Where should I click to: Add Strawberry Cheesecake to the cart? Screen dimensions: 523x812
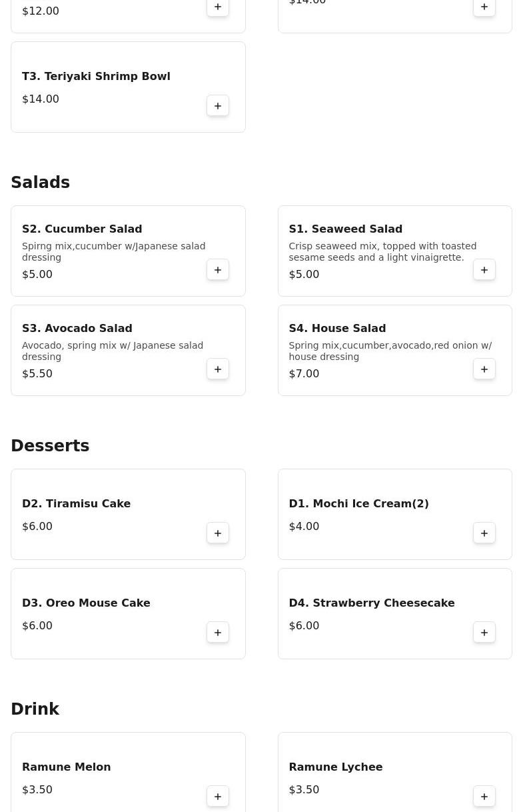click(484, 633)
